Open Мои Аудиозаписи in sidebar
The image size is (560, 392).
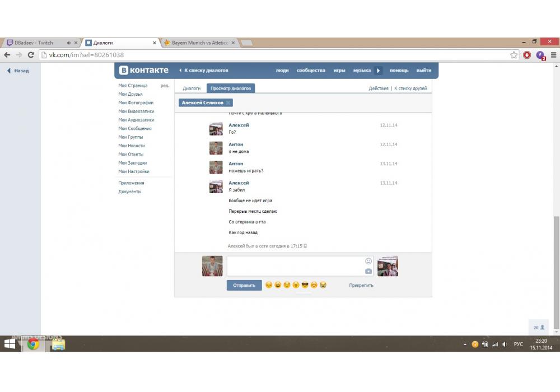[136, 120]
